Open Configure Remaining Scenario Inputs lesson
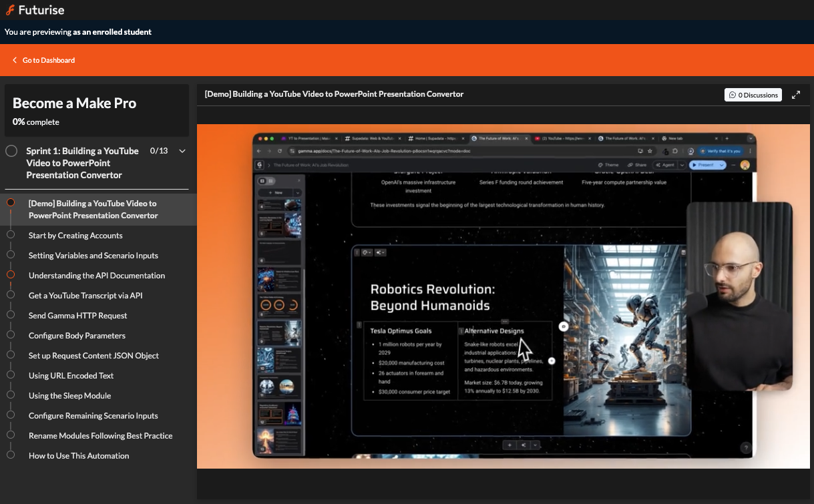 pos(93,416)
